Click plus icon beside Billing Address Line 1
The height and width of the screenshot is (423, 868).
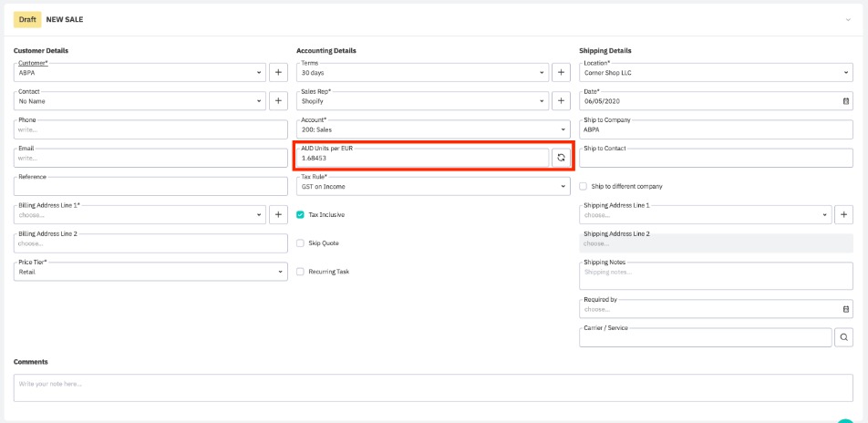pos(279,214)
